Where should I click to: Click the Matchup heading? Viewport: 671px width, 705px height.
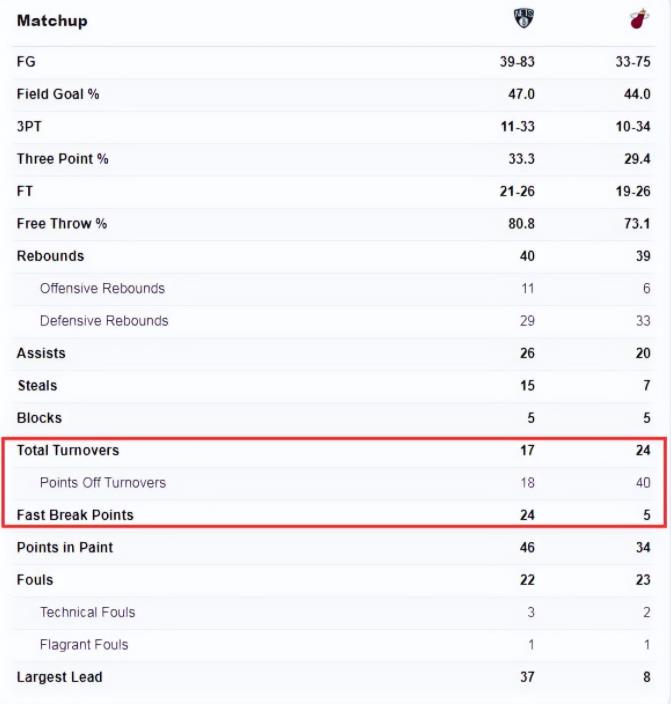pyautogui.click(x=52, y=20)
